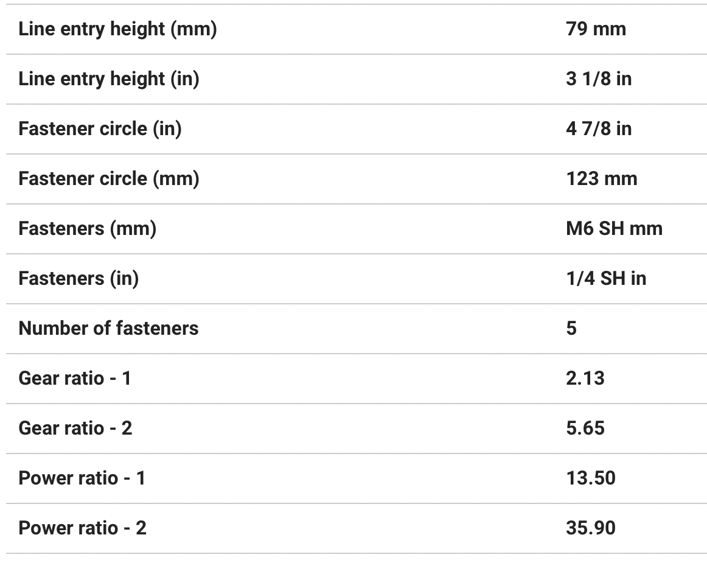Click the "Fastener circle (in)" label
This screenshot has height=588, width=707.
[x=100, y=129]
